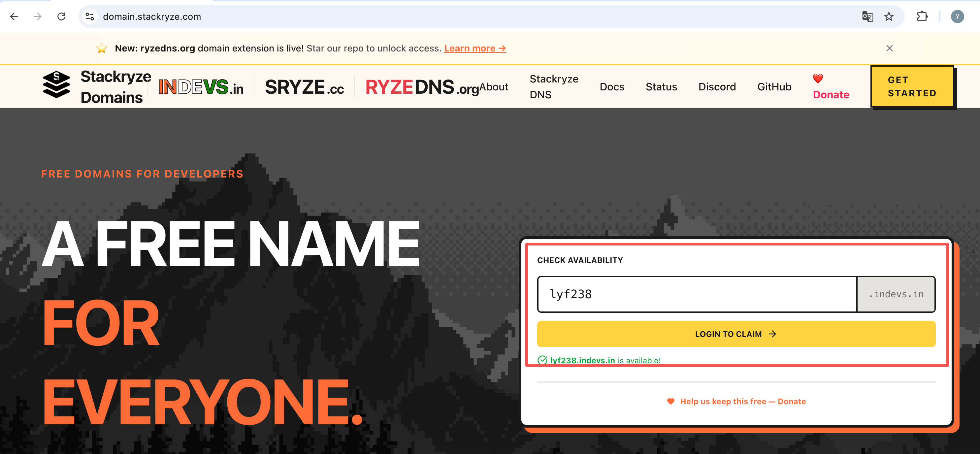Open the About menu item

pyautogui.click(x=494, y=87)
